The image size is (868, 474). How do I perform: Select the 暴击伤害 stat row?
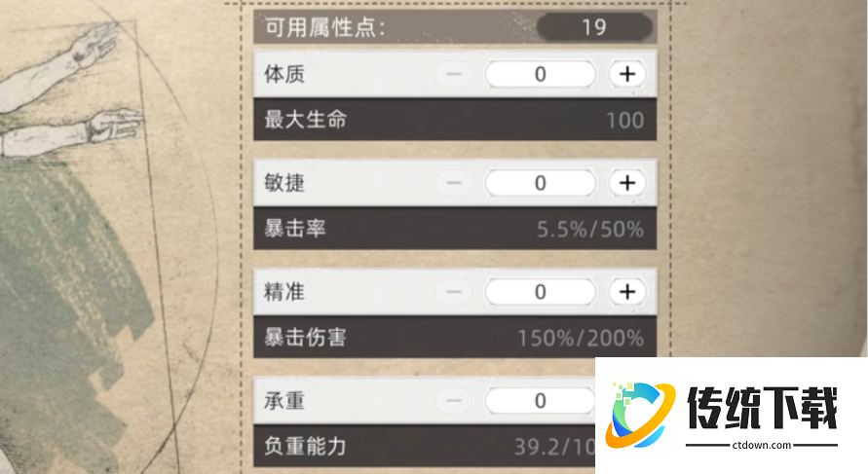point(455,339)
